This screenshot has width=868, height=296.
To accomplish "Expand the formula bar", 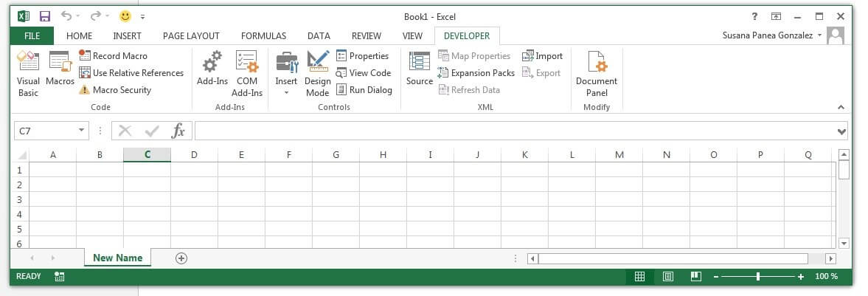I will tap(841, 131).
